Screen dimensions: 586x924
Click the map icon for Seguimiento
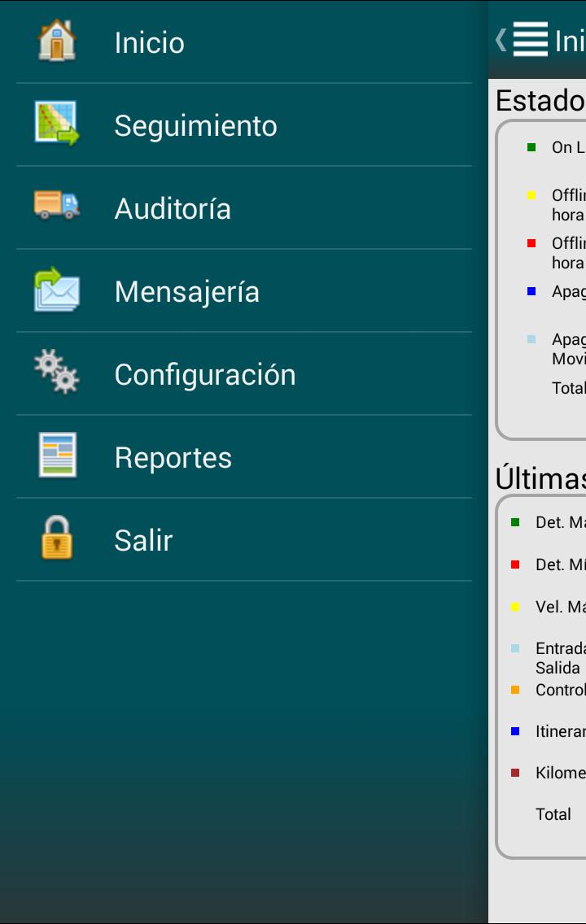pyautogui.click(x=57, y=124)
